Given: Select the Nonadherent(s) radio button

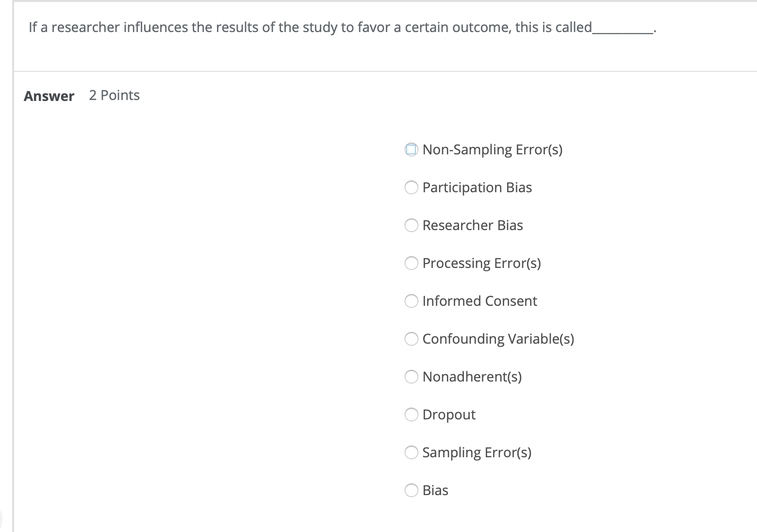Looking at the screenshot, I should click(x=411, y=377).
